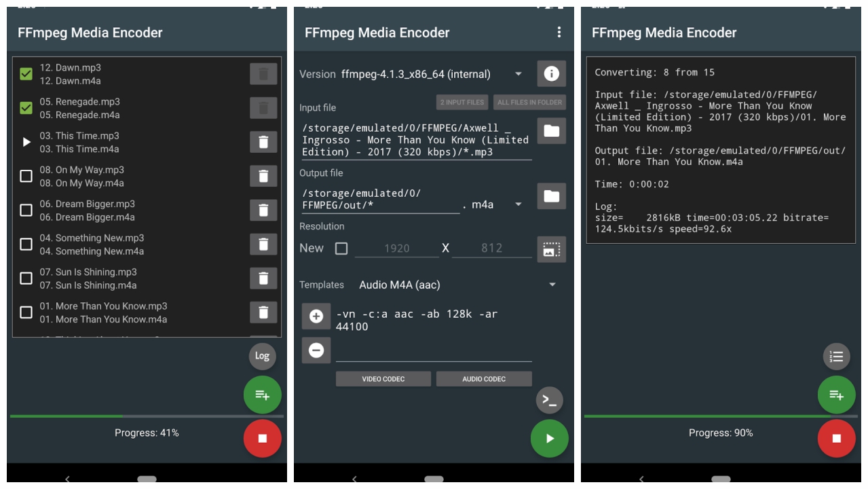Enable the New resolution checkbox
Screen dimensions: 868x489
coord(341,249)
